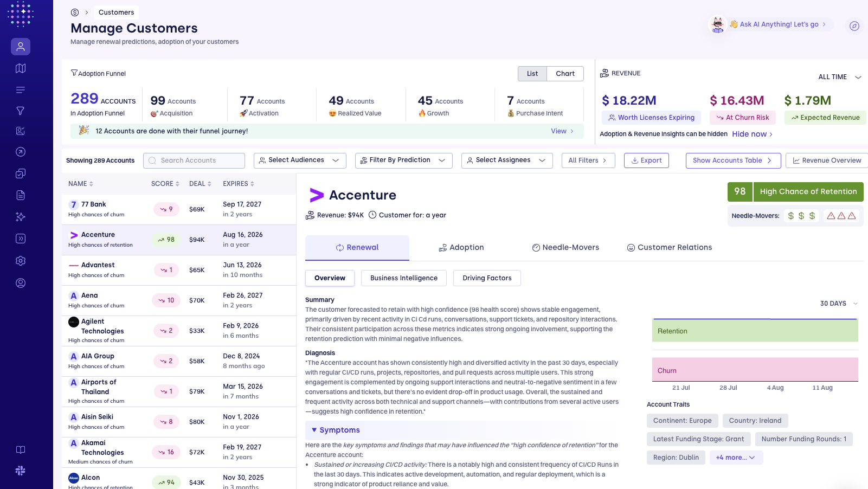868x489 pixels.
Task: Select the Overview sub-view
Action: click(330, 278)
